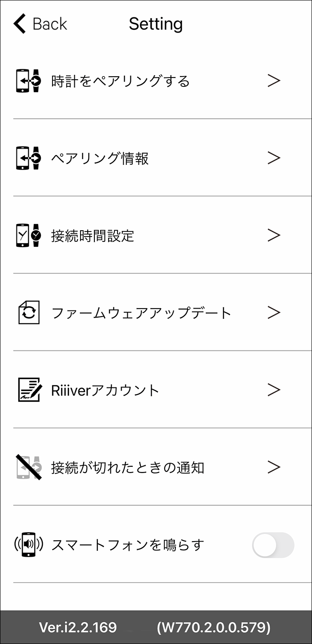Viewport: 312px width, 644px height.
Task: Go Back from the Setting screen
Action: point(41,24)
